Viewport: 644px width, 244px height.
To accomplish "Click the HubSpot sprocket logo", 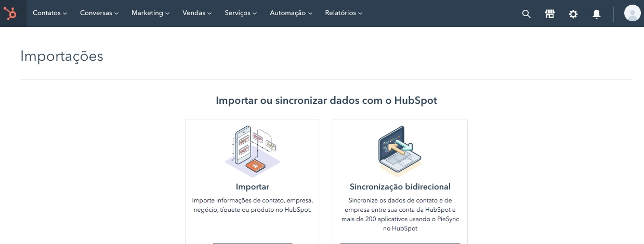I will (10, 13).
